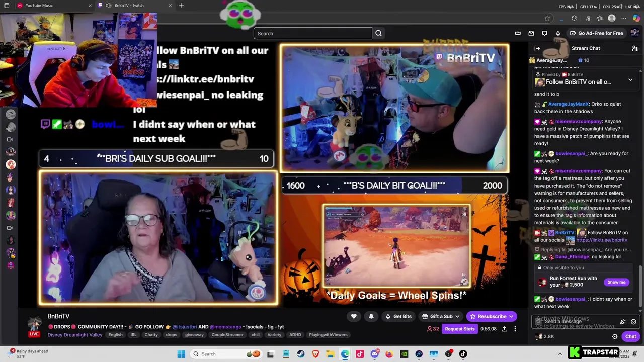The height and width of the screenshot is (362, 644).
Task: Open Prime Loot crown icon
Action: (x=518, y=33)
